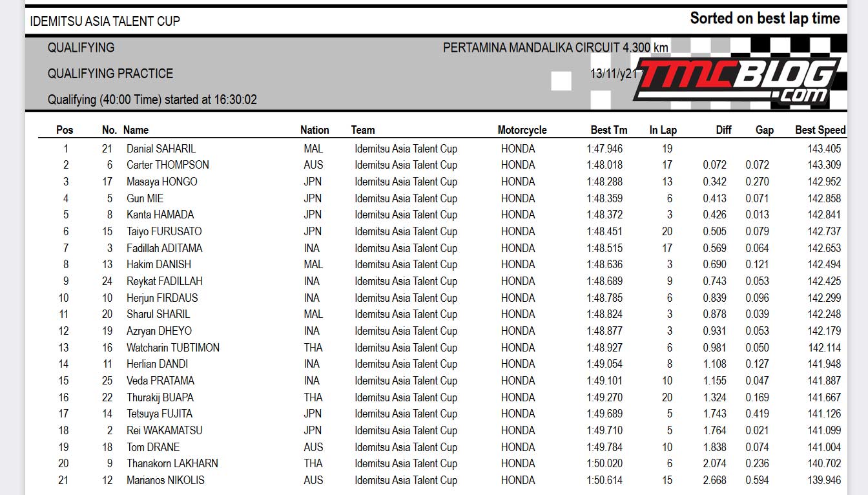This screenshot has width=868, height=495.
Task: Click the "Sorted on best lap time" text
Action: click(765, 19)
